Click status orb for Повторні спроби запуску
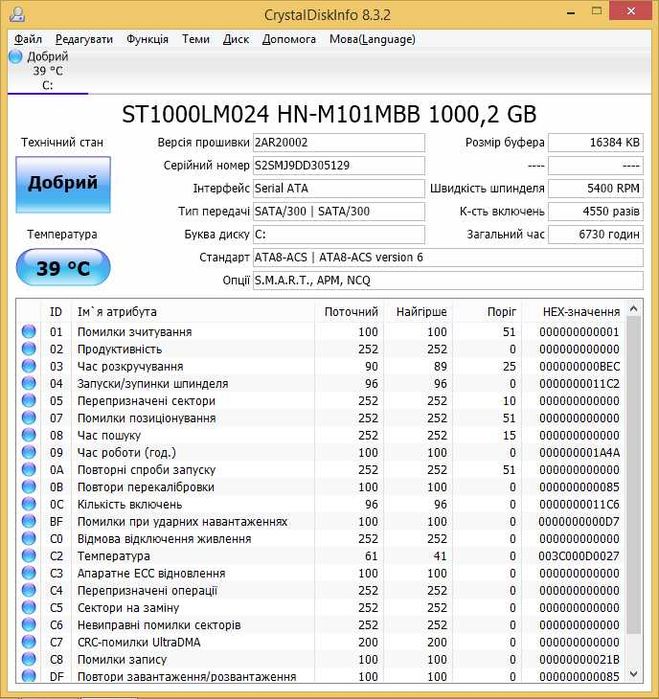 pyautogui.click(x=29, y=469)
